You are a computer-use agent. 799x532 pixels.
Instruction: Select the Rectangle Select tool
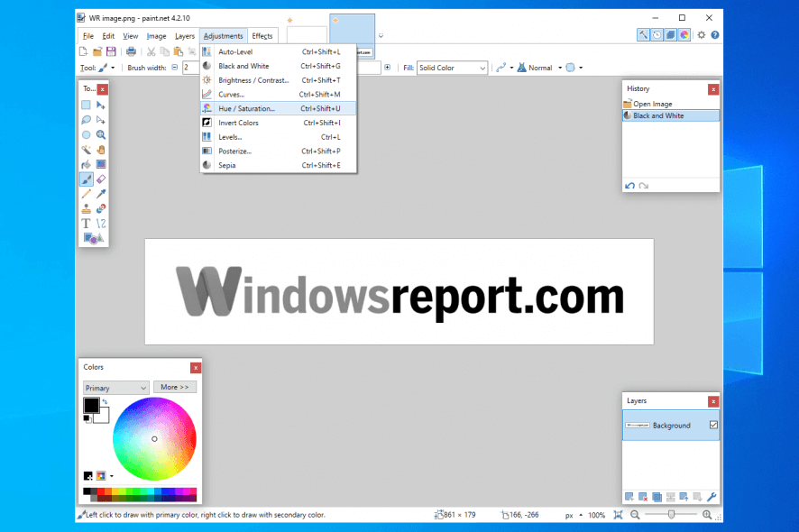point(86,105)
